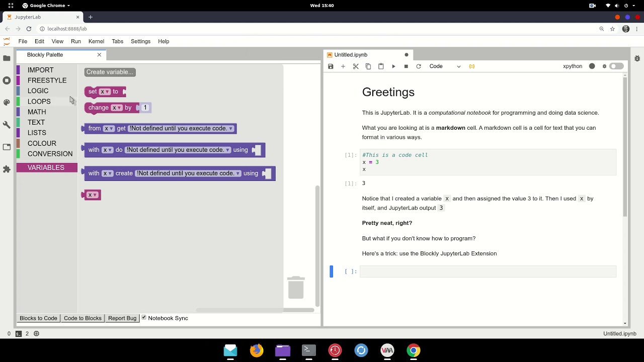Click the number 1 field in change block
This screenshot has width=644, height=362.
coord(145,108)
